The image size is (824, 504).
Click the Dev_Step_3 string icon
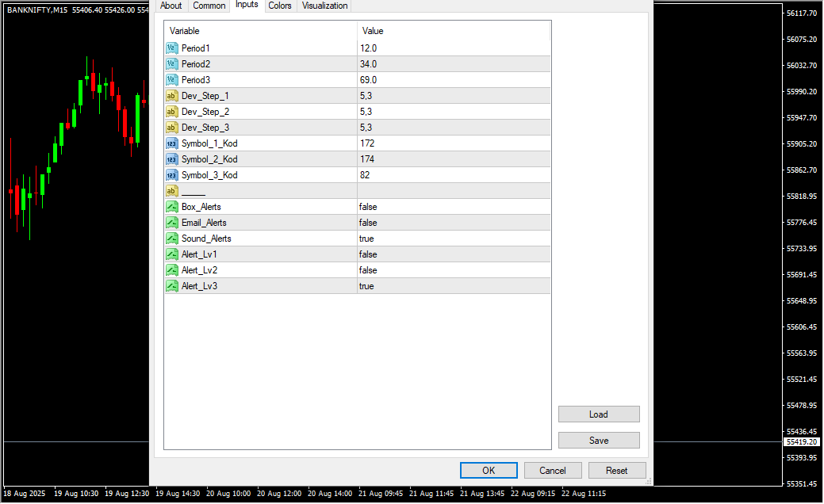pyautogui.click(x=172, y=128)
